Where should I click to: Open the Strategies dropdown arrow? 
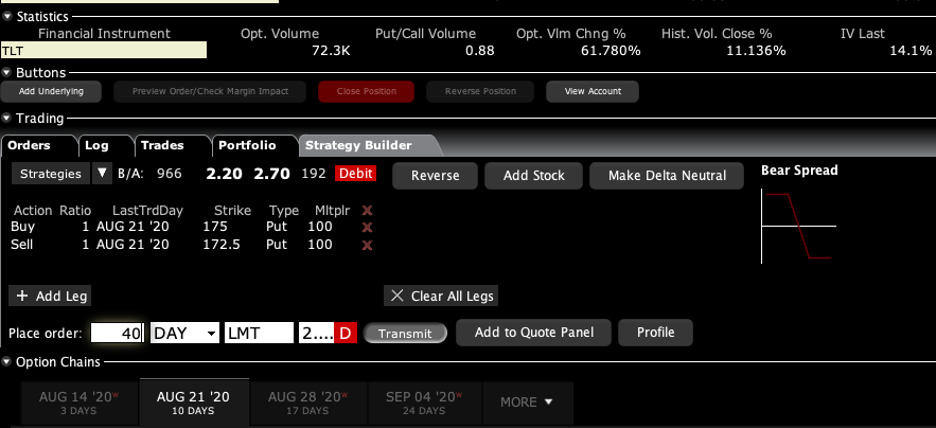pos(102,174)
